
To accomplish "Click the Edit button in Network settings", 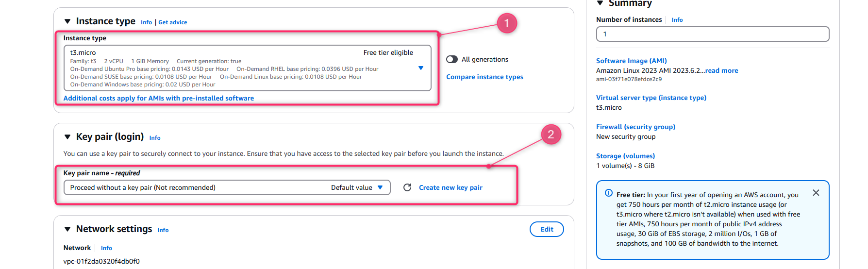I will (547, 229).
